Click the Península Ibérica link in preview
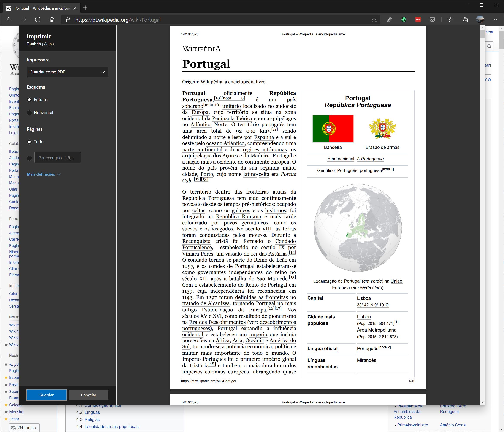 coord(232,118)
